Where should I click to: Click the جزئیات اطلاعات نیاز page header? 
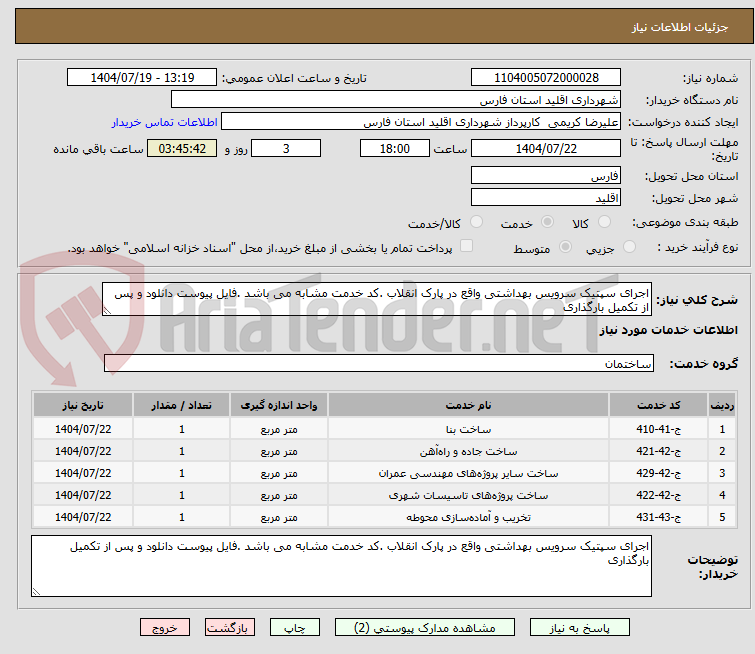[680, 27]
